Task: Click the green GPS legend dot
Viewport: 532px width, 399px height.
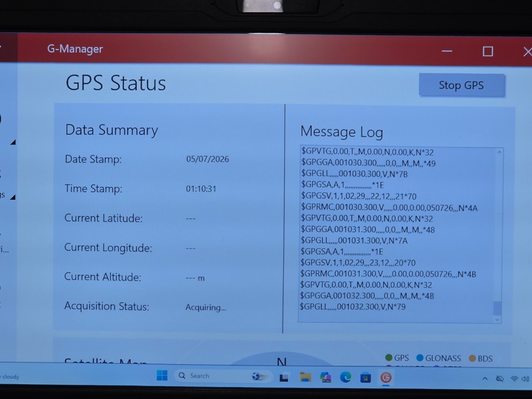Action: pos(389,358)
